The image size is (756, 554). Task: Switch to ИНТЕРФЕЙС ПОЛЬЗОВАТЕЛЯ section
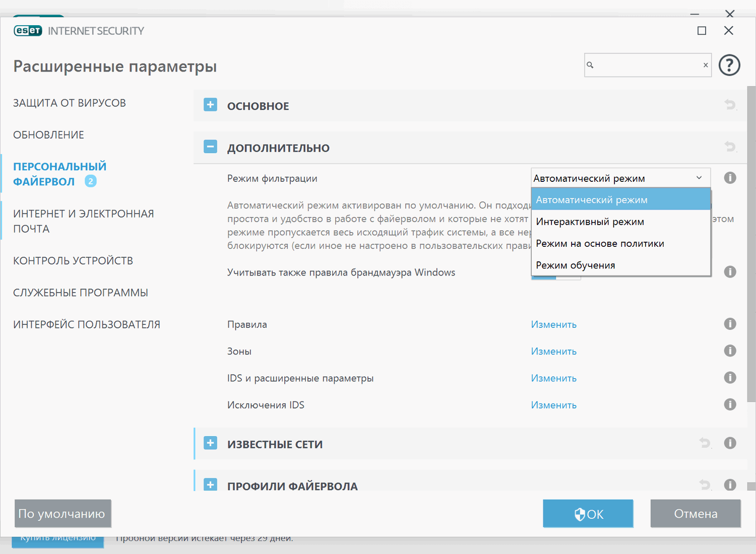point(87,324)
